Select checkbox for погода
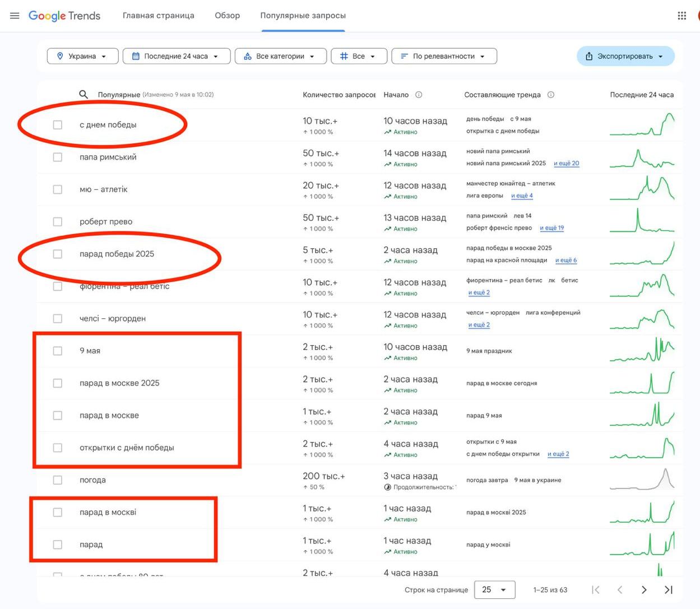The height and width of the screenshot is (609, 700). [x=58, y=480]
